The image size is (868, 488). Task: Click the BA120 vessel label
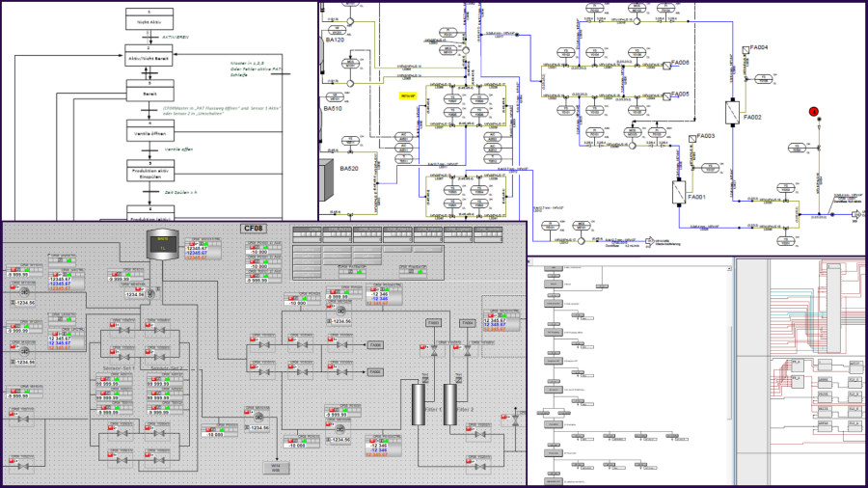click(335, 41)
